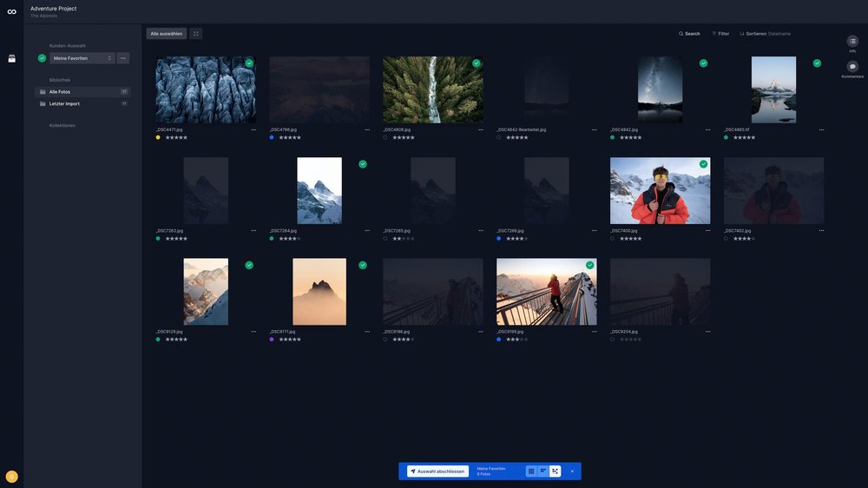Open the dimmed portrait thumbnail _DSC7402.jpg

point(773,190)
